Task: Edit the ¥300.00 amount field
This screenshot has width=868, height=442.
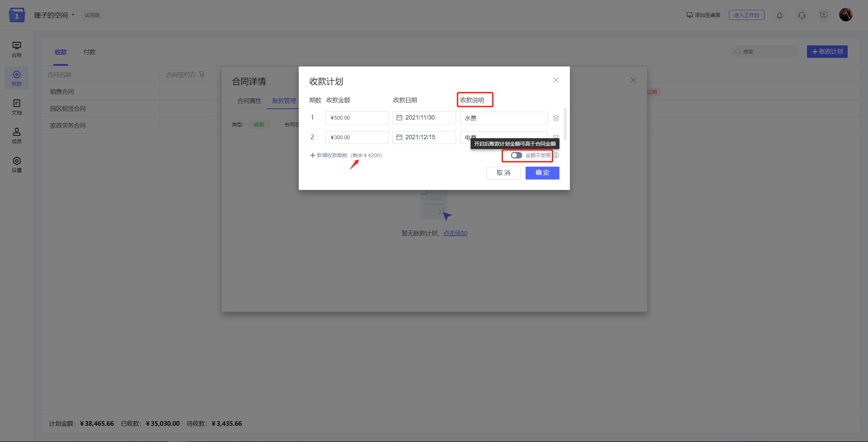Action: 357,137
